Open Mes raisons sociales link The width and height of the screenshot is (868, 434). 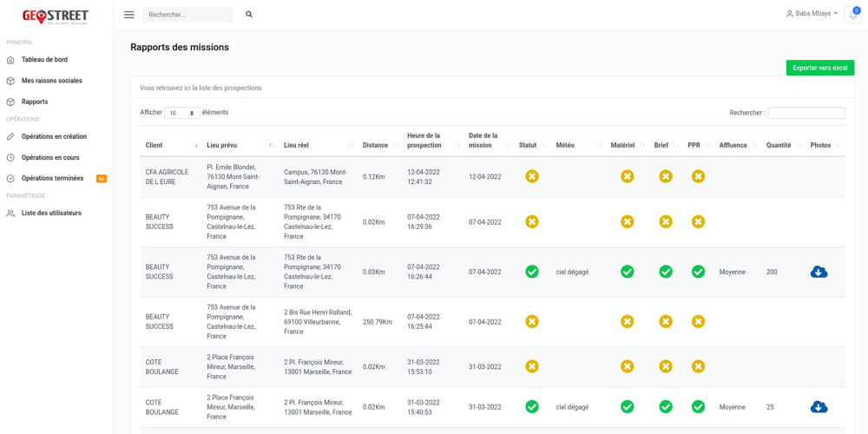coord(51,81)
